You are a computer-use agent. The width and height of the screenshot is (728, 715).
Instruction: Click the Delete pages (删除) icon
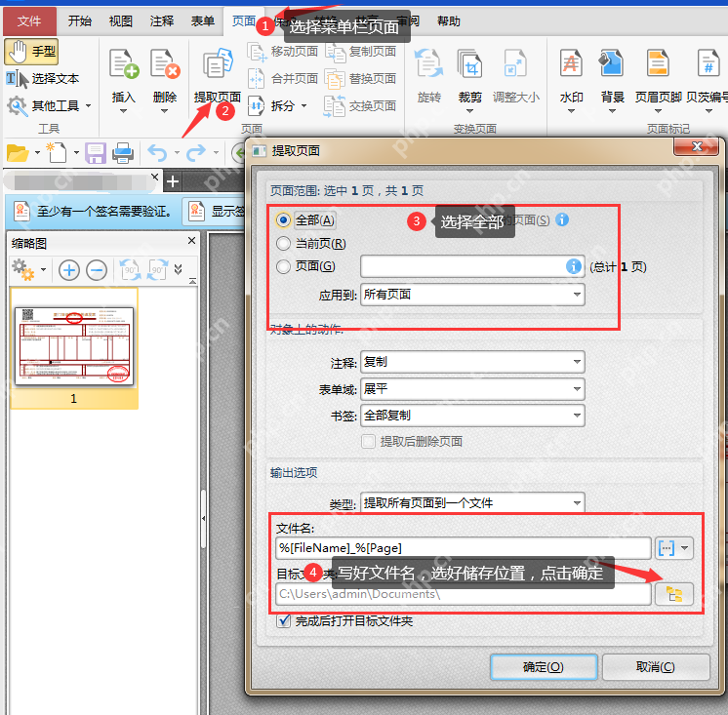point(165,63)
